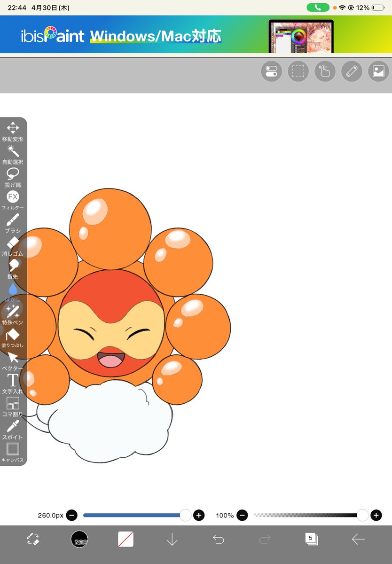The image size is (392, 564).
Task: Tap the 100% opacity value
Action: (x=225, y=516)
